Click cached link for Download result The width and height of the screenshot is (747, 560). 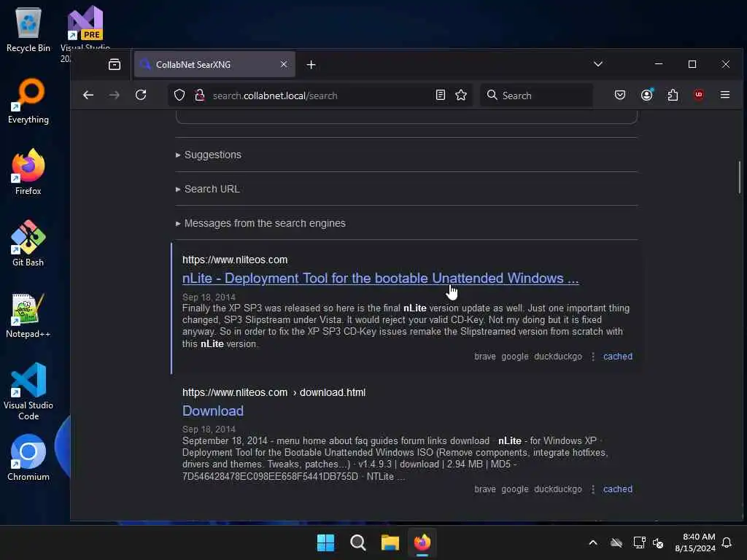pos(617,489)
